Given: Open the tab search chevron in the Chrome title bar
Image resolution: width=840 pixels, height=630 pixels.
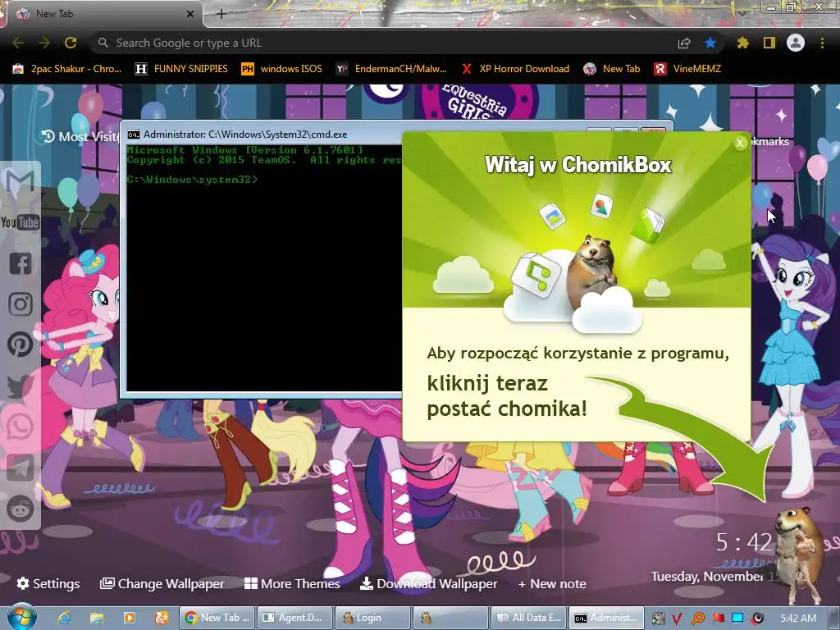Looking at the screenshot, I should coord(742,13).
